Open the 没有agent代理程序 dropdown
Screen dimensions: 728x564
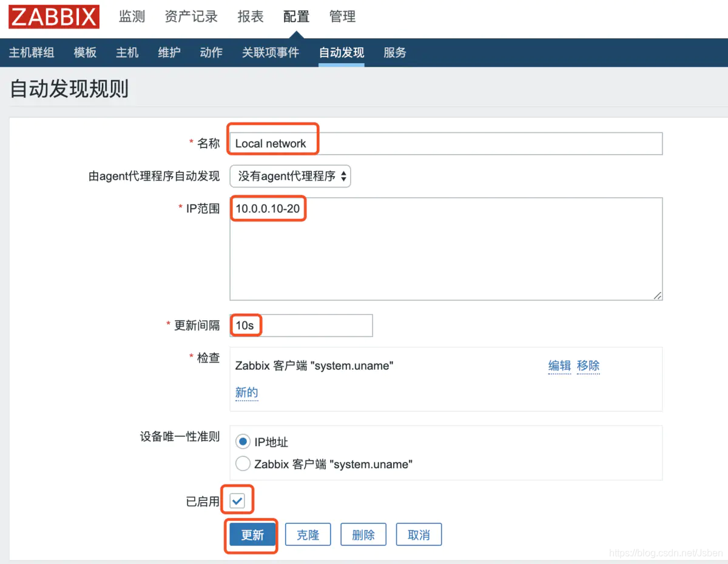pos(290,176)
